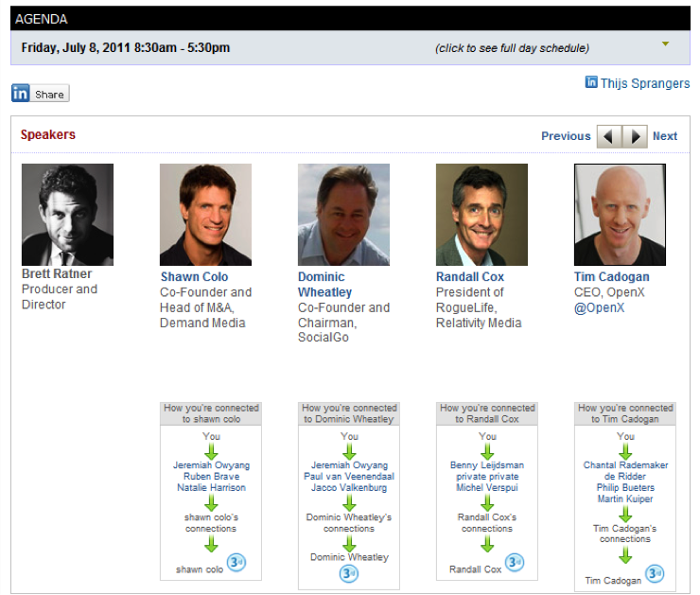The image size is (700, 595).
Task: Click "How you're connected to Tim Cadogan" header
Action: tap(625, 413)
